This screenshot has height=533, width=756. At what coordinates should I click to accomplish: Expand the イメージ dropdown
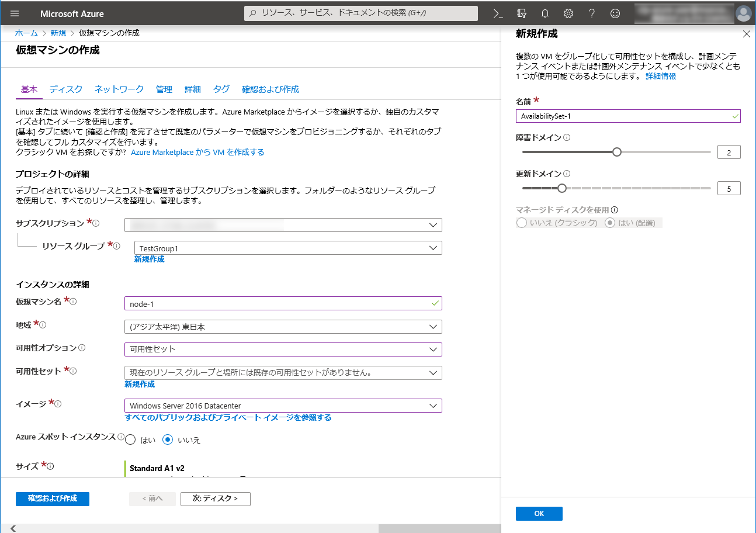tap(283, 406)
